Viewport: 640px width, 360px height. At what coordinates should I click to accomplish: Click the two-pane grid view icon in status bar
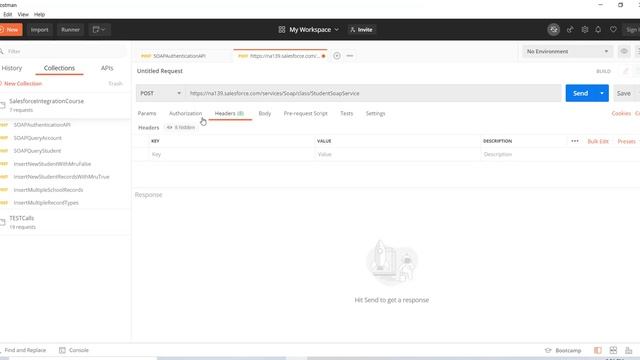point(613,350)
